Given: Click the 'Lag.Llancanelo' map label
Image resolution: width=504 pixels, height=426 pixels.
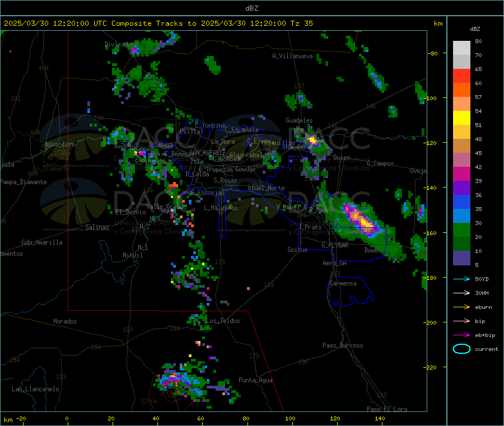Looking at the screenshot, I should pyautogui.click(x=35, y=389).
